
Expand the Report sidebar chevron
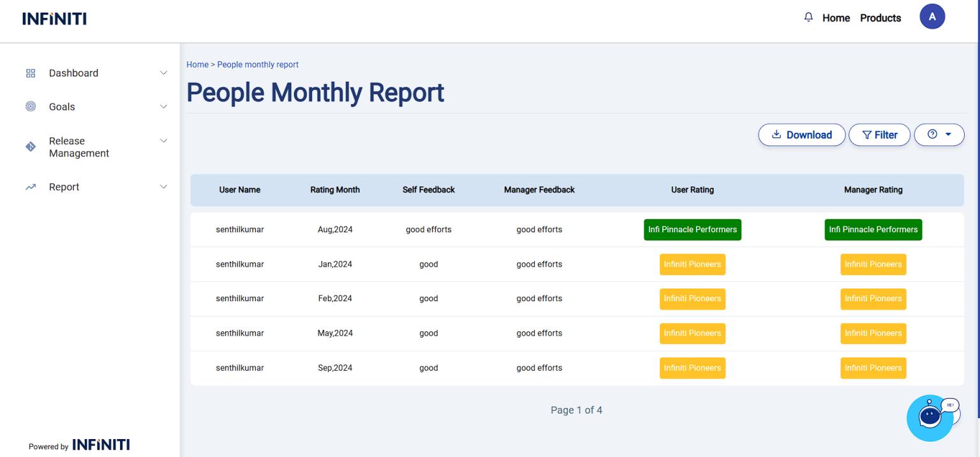(163, 187)
